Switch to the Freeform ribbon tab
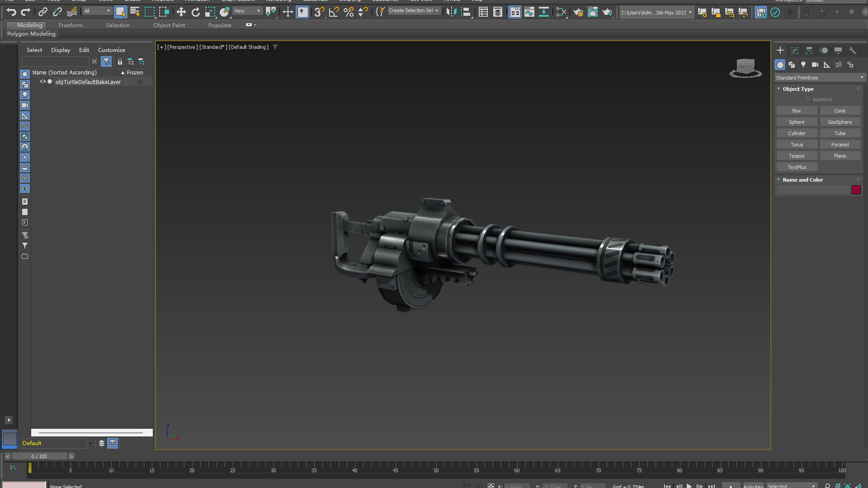This screenshot has height=488, width=868. point(71,25)
